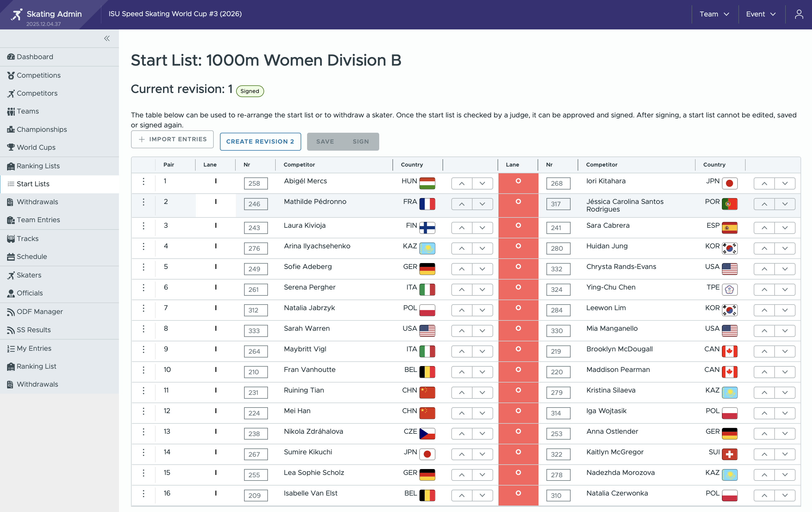This screenshot has width=812, height=512.
Task: Click the Create Revision 2 button
Action: [260, 142]
